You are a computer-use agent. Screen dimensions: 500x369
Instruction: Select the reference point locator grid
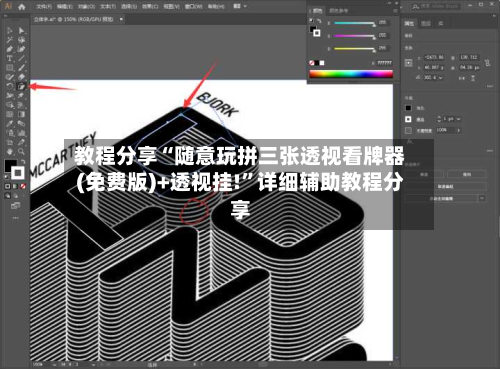409,63
